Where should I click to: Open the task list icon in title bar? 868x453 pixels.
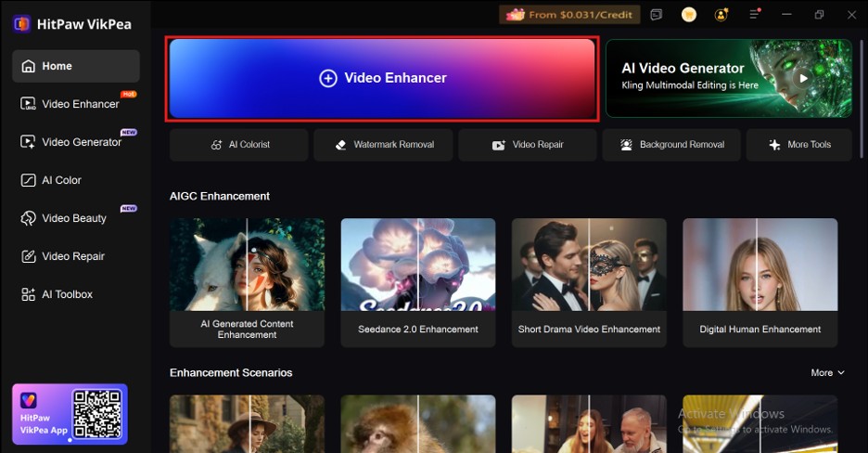point(656,15)
